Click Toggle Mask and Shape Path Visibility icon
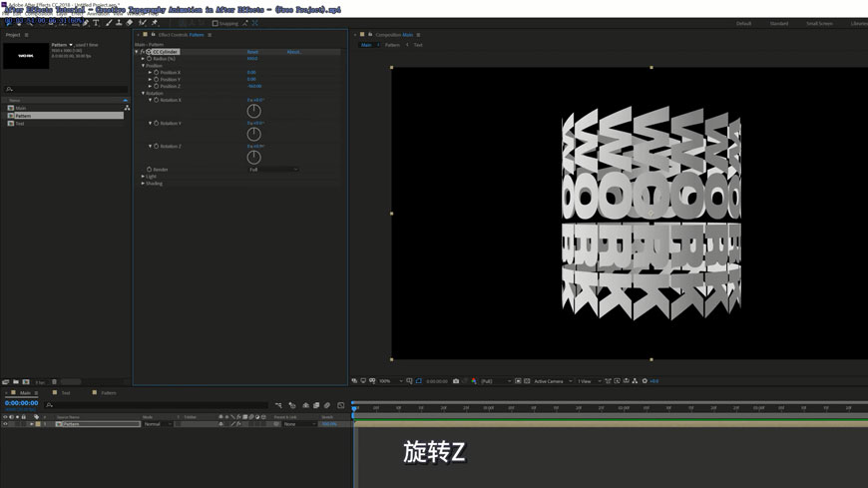 418,381
